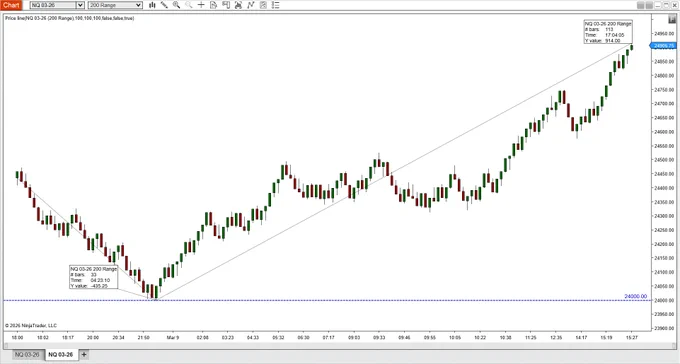
Task: Click the orange Chart title label
Action: point(11,5)
